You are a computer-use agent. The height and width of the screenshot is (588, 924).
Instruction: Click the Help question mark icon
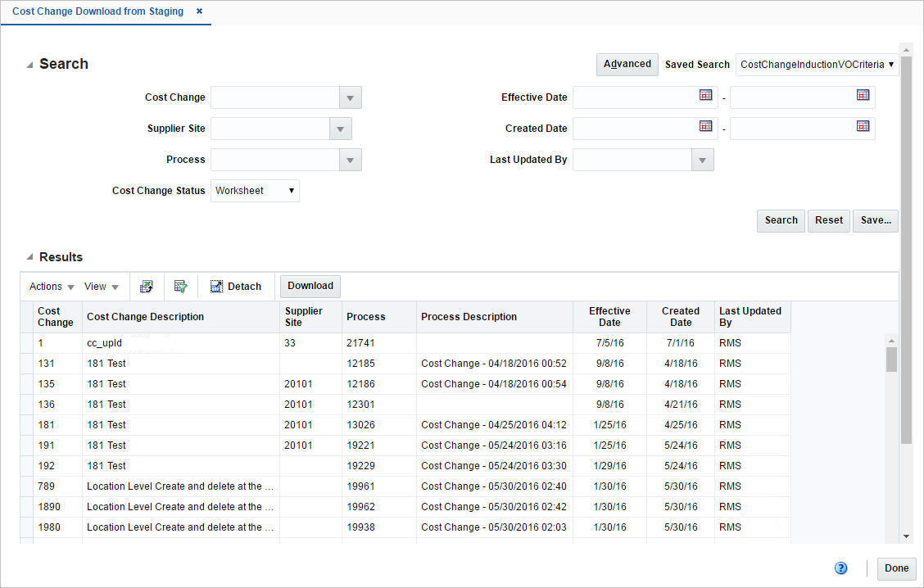(840, 568)
